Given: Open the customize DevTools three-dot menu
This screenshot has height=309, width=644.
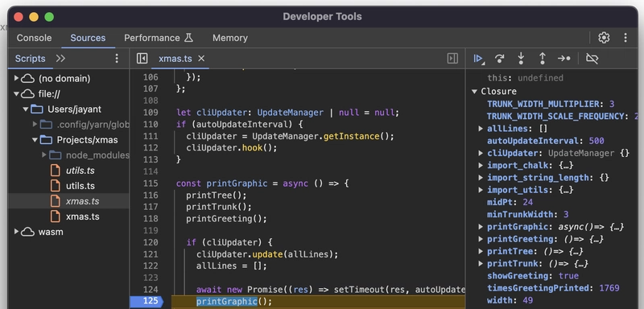Looking at the screenshot, I should (625, 38).
